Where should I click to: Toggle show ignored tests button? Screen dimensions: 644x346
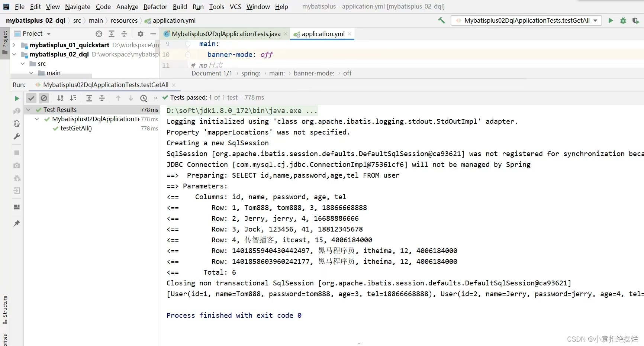point(44,98)
